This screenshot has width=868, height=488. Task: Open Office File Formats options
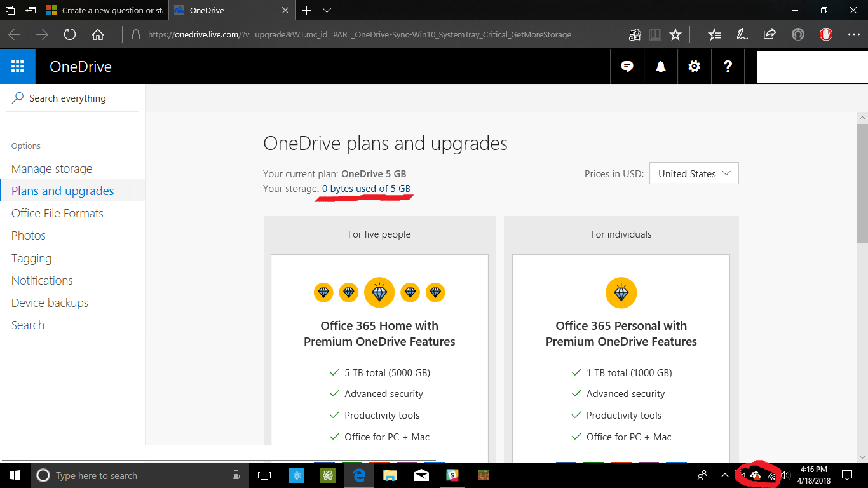[57, 213]
